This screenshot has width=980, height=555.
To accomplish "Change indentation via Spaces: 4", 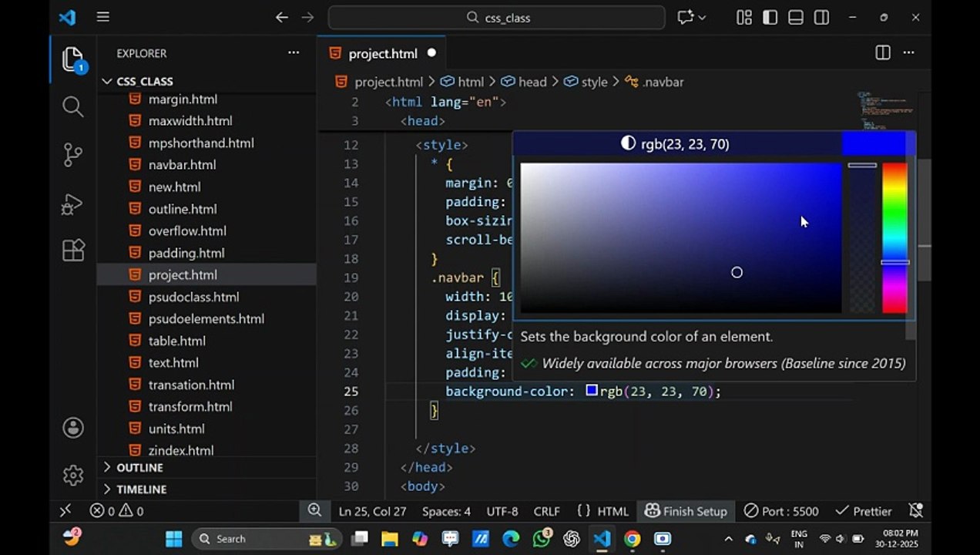I will click(446, 511).
